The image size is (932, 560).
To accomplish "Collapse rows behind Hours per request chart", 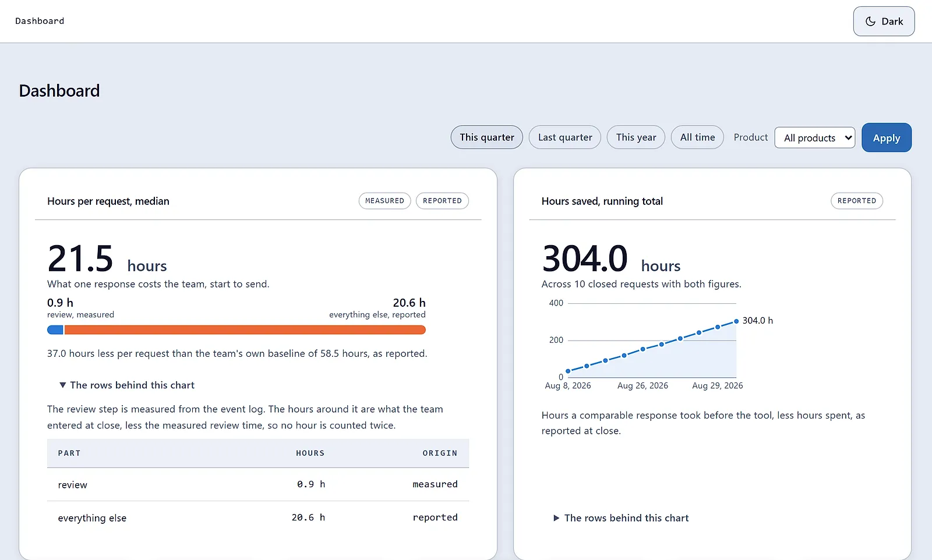I will (x=127, y=385).
